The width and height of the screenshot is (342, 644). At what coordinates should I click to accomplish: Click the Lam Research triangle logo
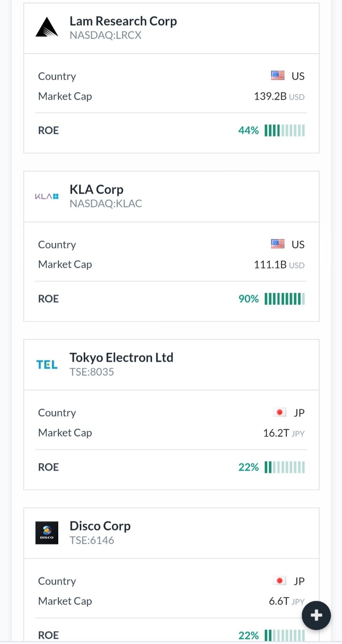point(47,27)
